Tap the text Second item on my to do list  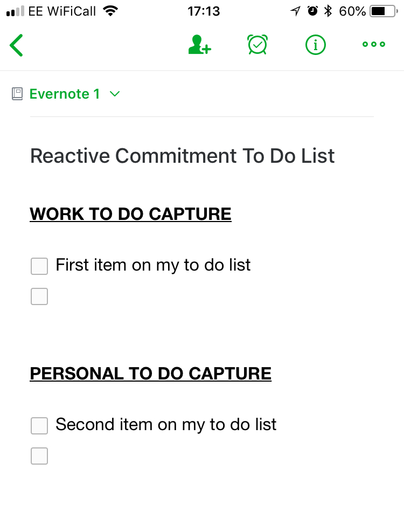(166, 425)
